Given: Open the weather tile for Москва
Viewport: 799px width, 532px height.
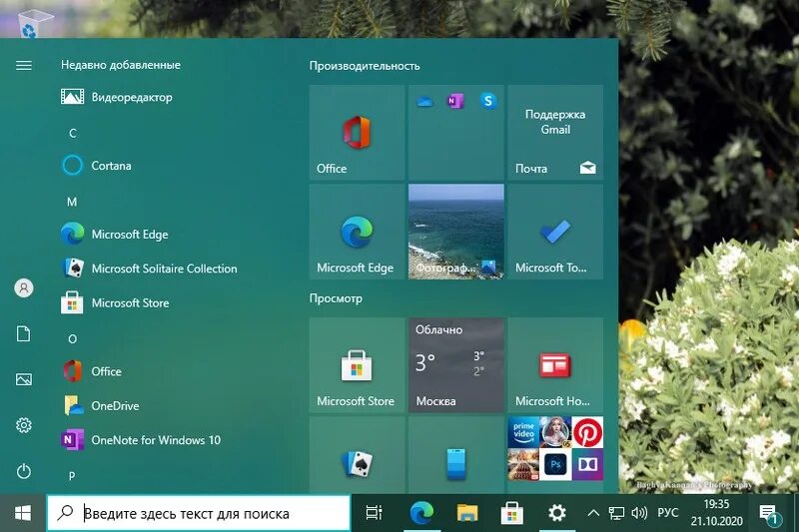Looking at the screenshot, I should [x=456, y=365].
